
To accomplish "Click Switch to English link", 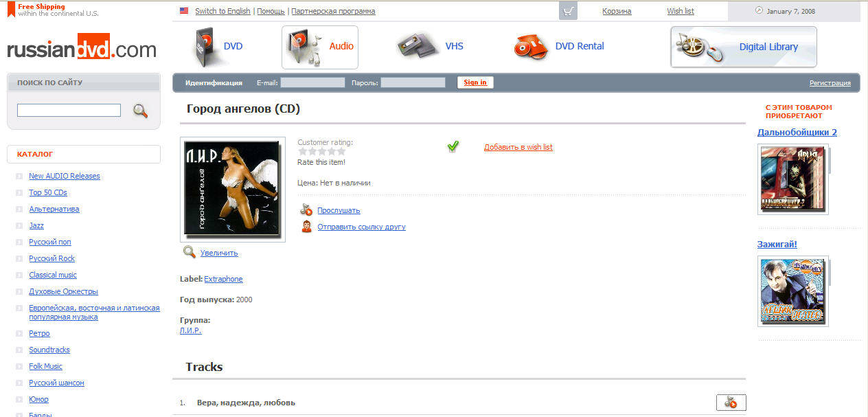I will click(222, 11).
